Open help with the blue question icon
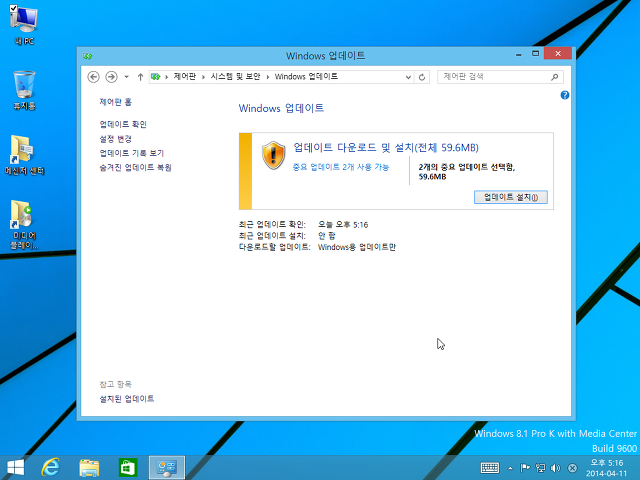This screenshot has width=640, height=480. tap(565, 95)
